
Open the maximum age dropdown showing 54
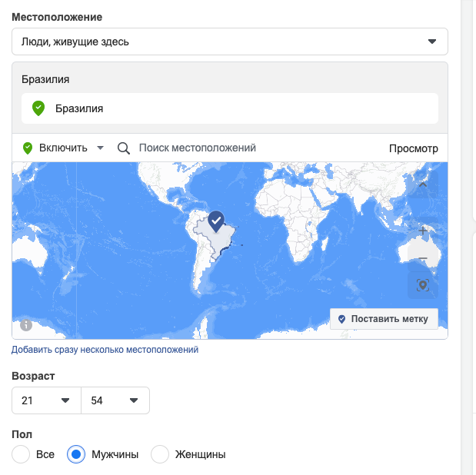pyautogui.click(x=115, y=400)
